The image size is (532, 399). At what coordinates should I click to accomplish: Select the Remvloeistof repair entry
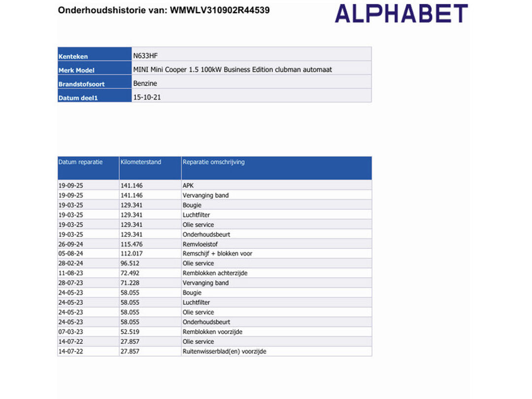click(199, 244)
